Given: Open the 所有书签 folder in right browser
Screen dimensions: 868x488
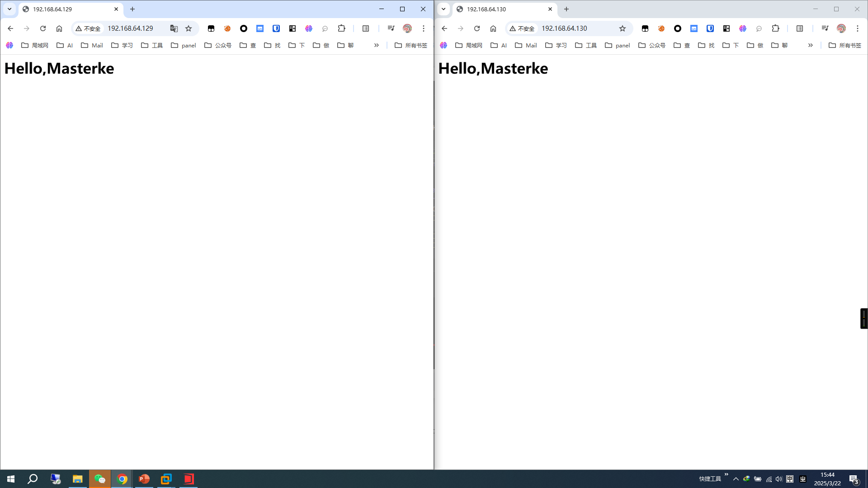Looking at the screenshot, I should click(845, 45).
